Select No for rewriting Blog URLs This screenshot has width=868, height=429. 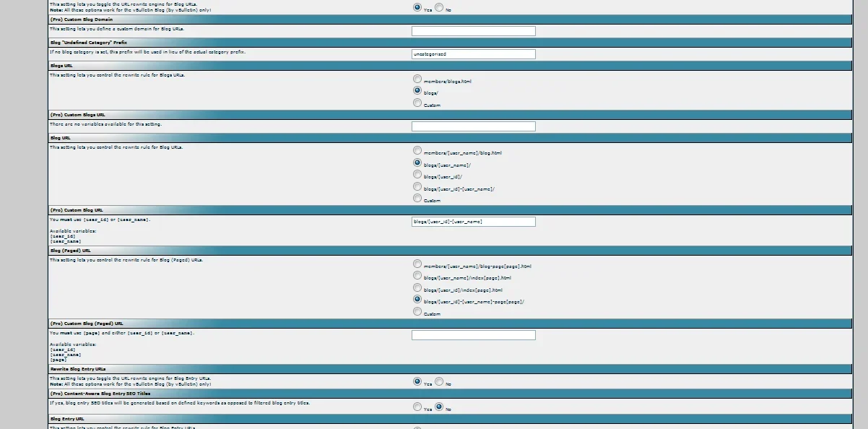tap(439, 7)
